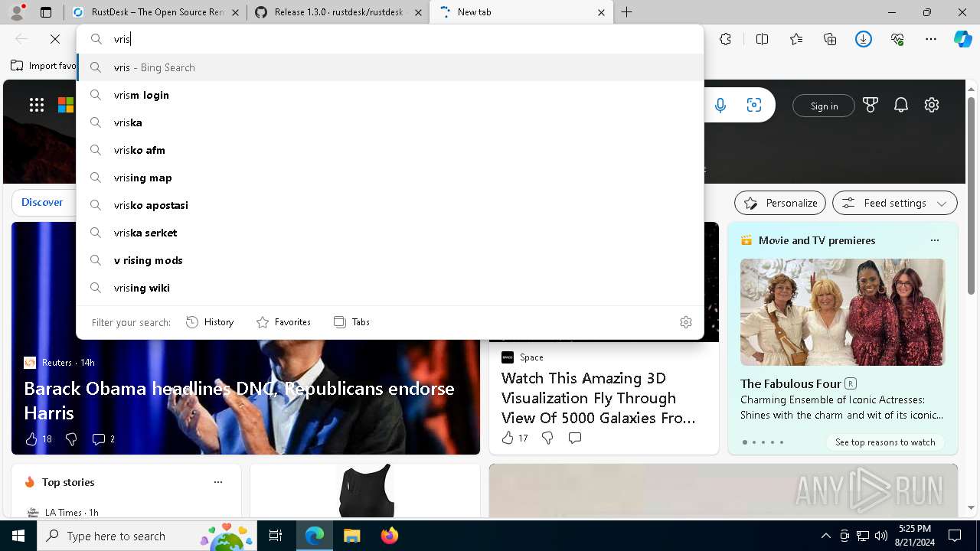The image size is (980, 551).
Task: Open address bar suggestion settings gear
Action: click(686, 322)
